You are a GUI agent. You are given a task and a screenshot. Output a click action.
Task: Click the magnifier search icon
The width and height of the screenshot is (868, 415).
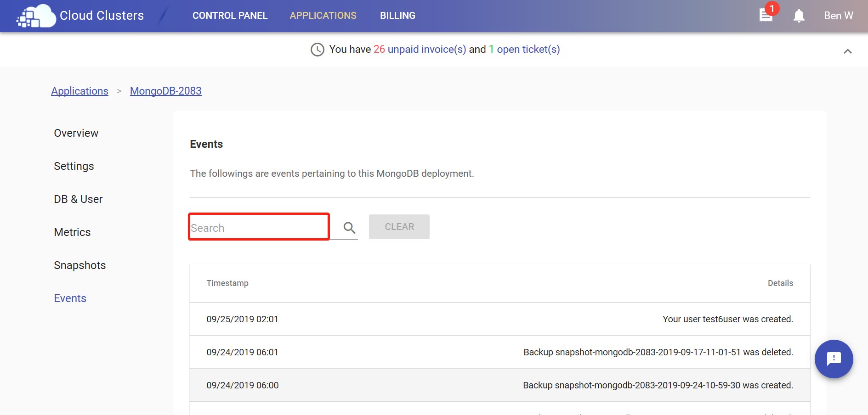coord(349,227)
